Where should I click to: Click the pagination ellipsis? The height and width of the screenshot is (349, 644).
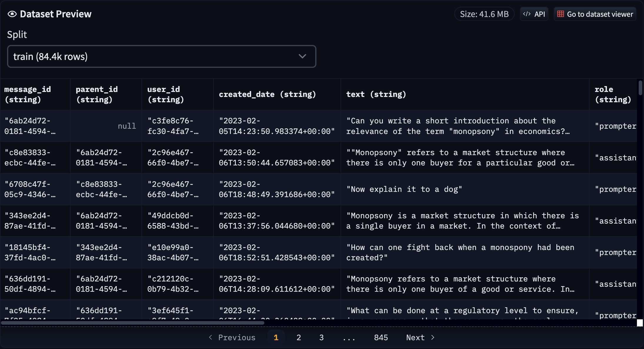[x=349, y=337]
